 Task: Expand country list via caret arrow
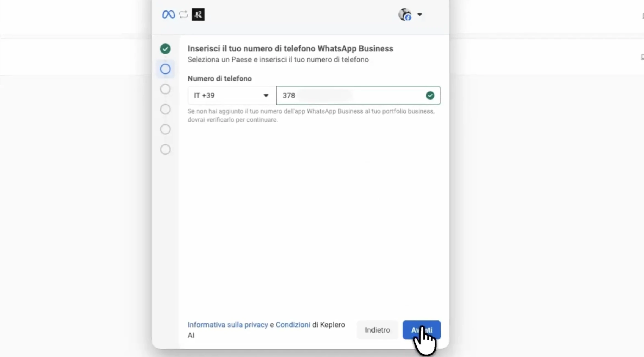266,95
